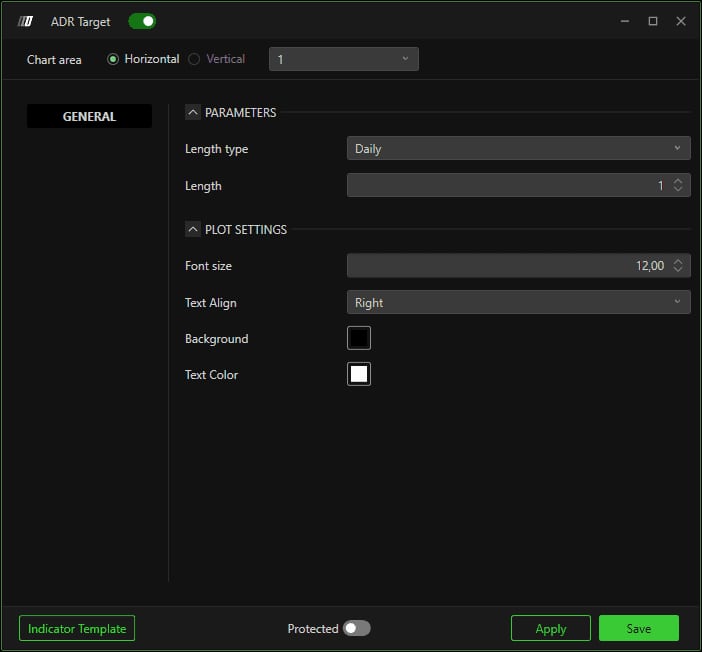Click the 'ADR Target' title text
The height and width of the screenshot is (652, 702).
point(81,22)
